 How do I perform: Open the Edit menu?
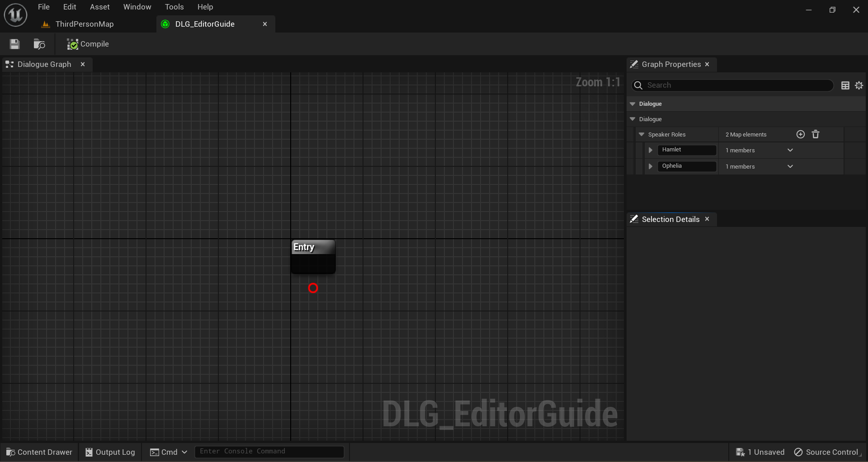[70, 7]
